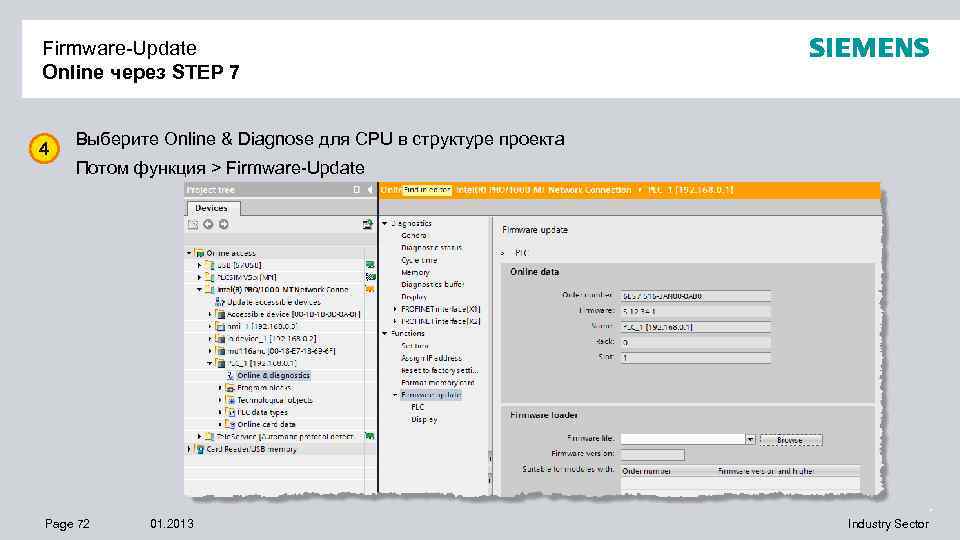Click the Browse button
This screenshot has height=540, width=960.
790,440
